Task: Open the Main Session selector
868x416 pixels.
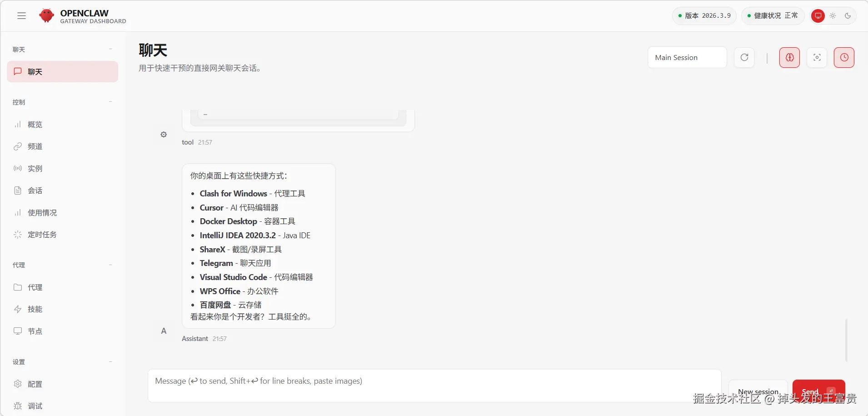Action: click(687, 57)
